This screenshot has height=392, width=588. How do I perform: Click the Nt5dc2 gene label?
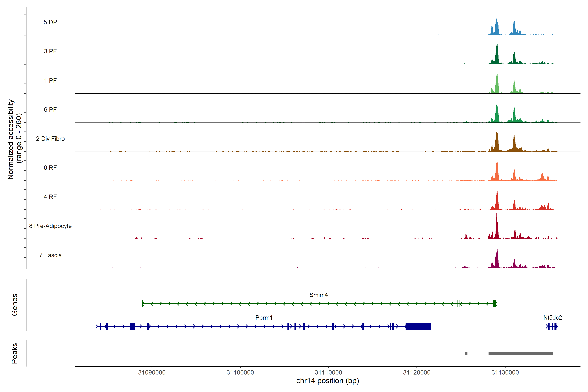pos(553,318)
